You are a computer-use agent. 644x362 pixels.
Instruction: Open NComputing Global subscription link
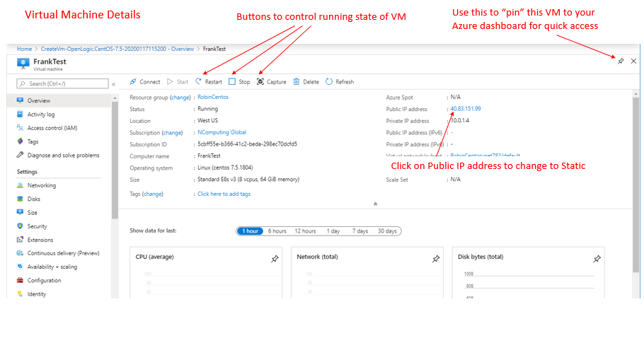tap(222, 132)
